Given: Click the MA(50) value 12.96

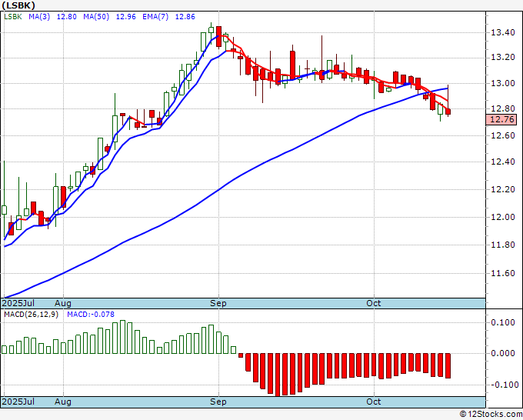Looking at the screenshot, I should 125,17.
